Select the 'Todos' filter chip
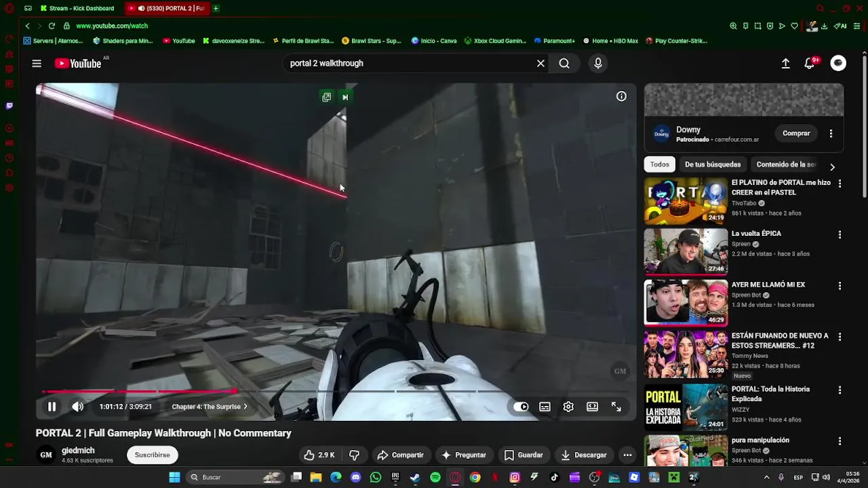This screenshot has width=868, height=488. pyautogui.click(x=659, y=164)
